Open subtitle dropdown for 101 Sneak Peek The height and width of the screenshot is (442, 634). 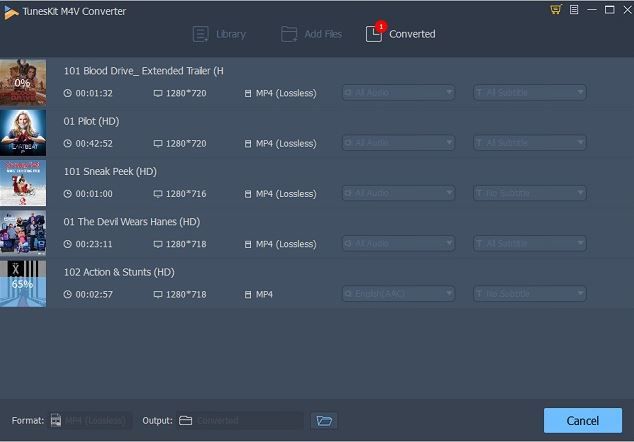tap(530, 193)
